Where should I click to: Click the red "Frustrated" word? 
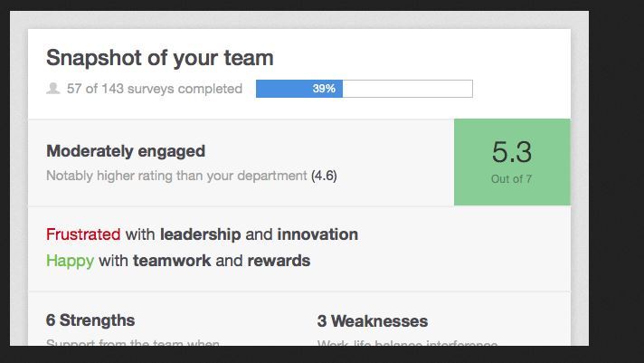pyautogui.click(x=83, y=234)
